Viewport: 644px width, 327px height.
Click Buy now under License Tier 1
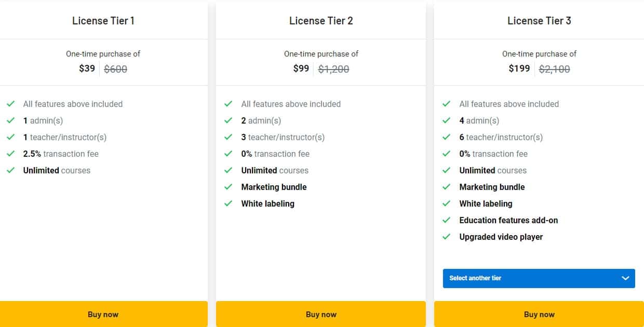103,314
